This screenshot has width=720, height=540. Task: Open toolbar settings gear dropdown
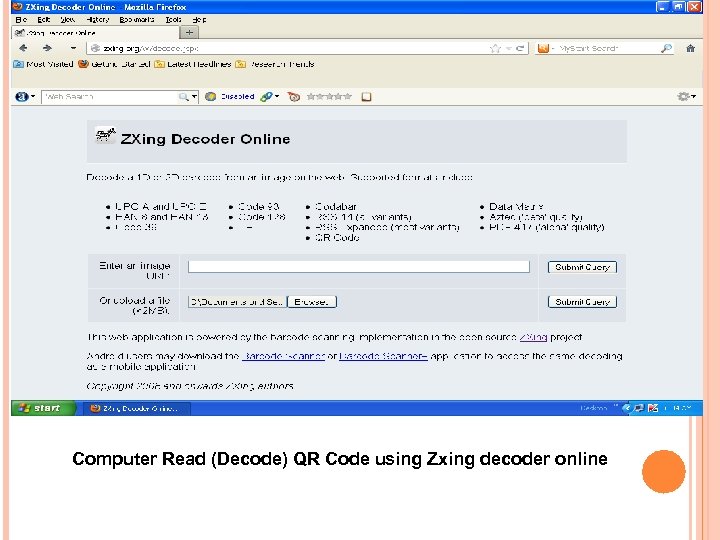686,96
